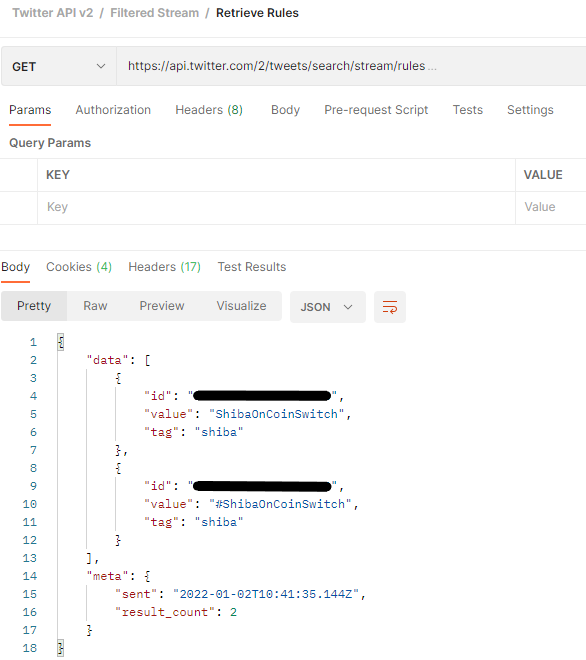
Task: Click the "data" key on line 2
Action: (107, 360)
